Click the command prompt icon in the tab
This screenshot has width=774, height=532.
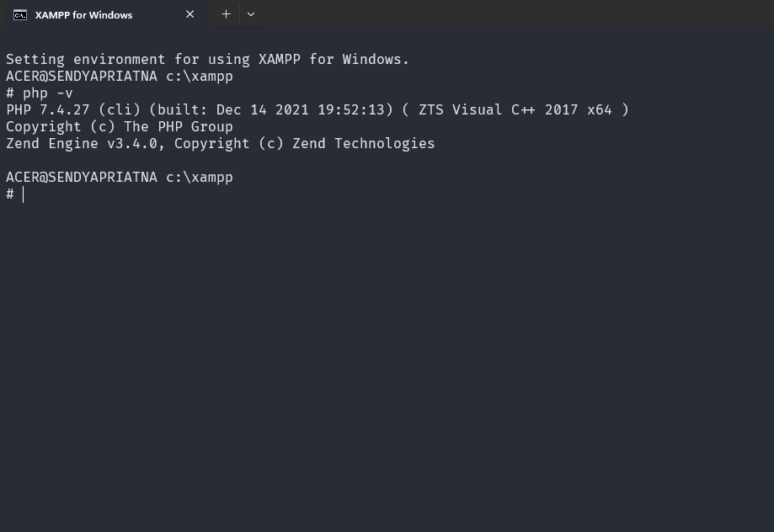click(x=20, y=14)
